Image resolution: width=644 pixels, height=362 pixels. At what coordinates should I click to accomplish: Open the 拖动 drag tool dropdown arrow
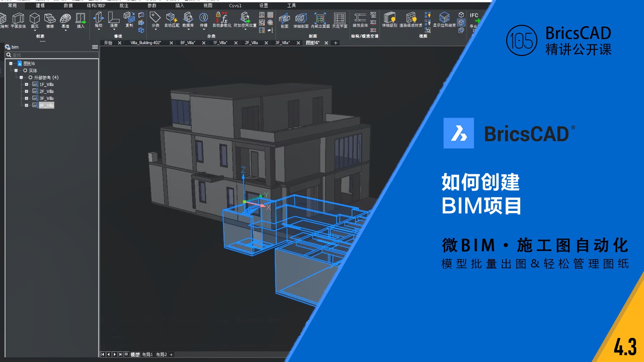(99, 30)
